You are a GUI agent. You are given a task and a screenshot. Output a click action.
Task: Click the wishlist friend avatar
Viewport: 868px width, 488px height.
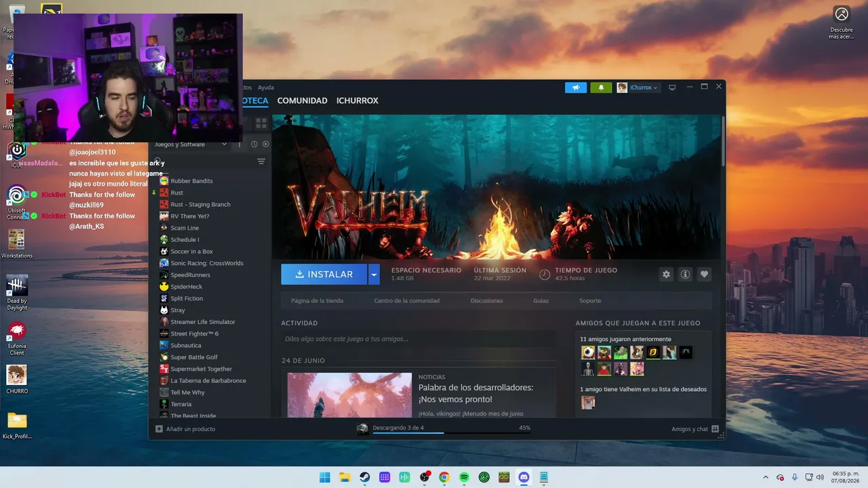pyautogui.click(x=588, y=403)
